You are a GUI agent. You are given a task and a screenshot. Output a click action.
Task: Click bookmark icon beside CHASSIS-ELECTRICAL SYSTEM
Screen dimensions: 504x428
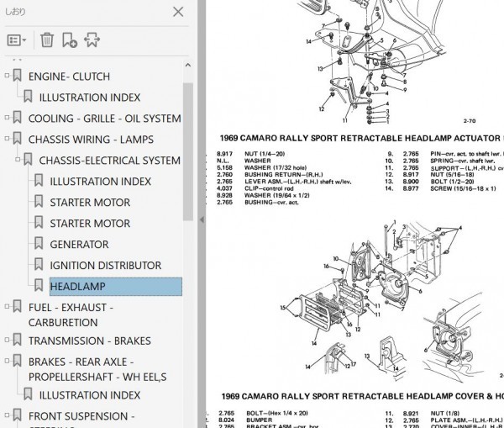28,159
